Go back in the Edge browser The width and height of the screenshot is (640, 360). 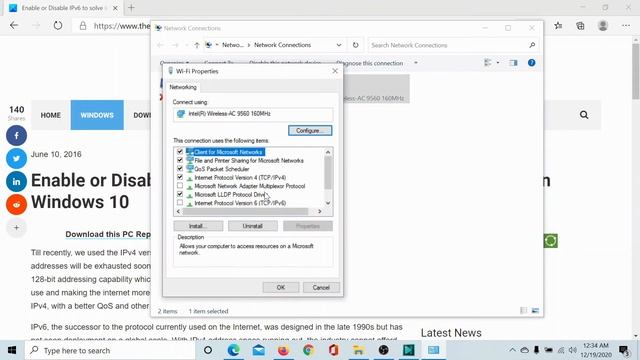coord(14,26)
